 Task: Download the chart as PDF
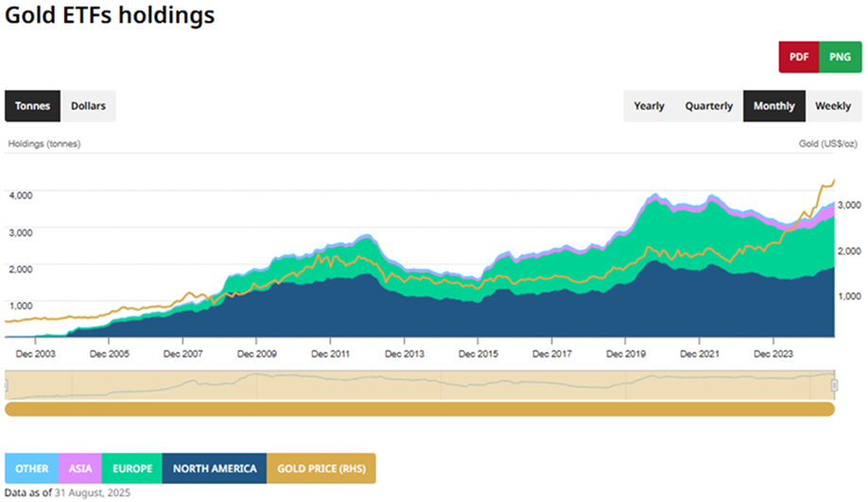(799, 57)
